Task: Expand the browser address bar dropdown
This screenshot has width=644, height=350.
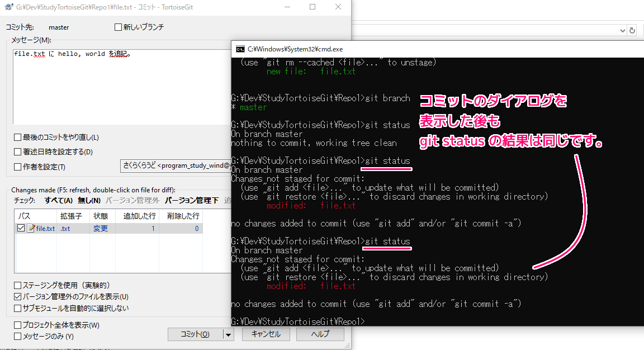Action: [623, 31]
